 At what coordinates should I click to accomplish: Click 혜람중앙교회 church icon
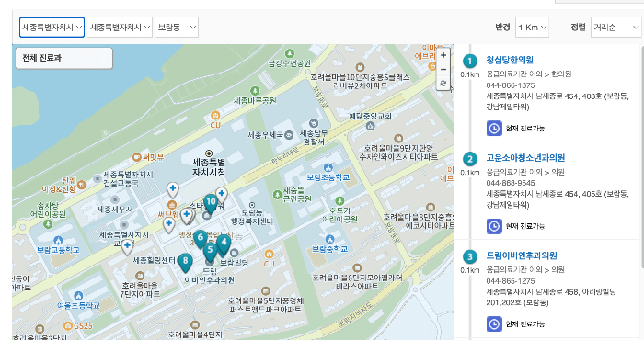370,127
